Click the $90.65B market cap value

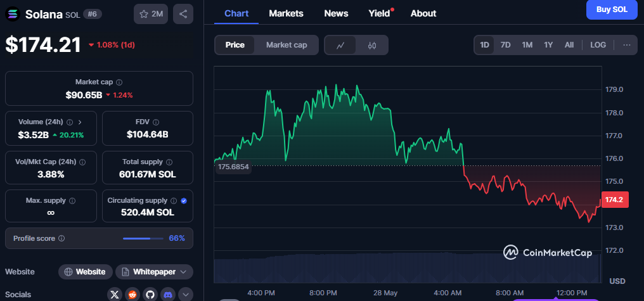(x=84, y=95)
